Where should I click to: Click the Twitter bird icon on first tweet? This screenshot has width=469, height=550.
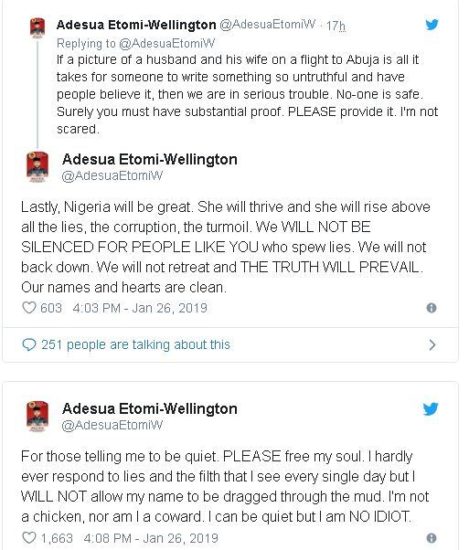[x=431, y=25]
